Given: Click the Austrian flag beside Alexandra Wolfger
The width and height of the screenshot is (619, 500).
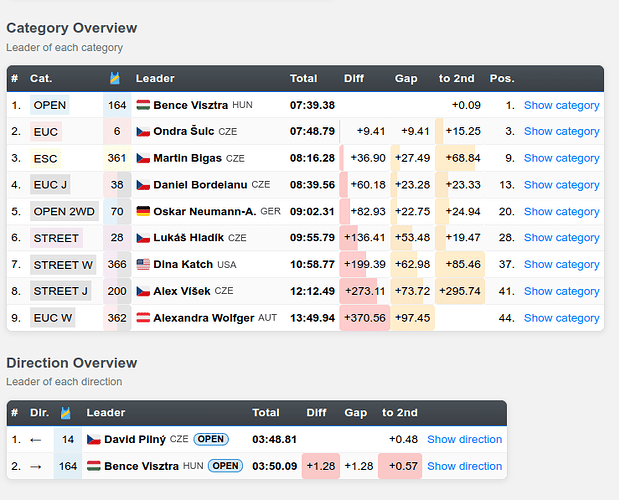Looking at the screenshot, I should [143, 317].
